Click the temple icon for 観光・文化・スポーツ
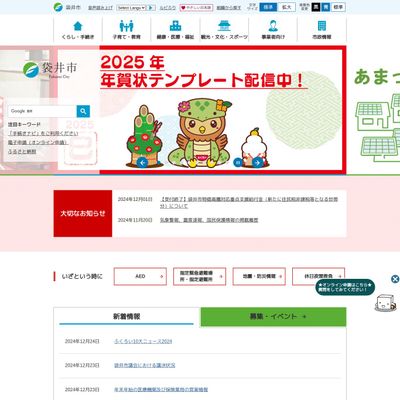The height and width of the screenshot is (400, 400). (224, 26)
